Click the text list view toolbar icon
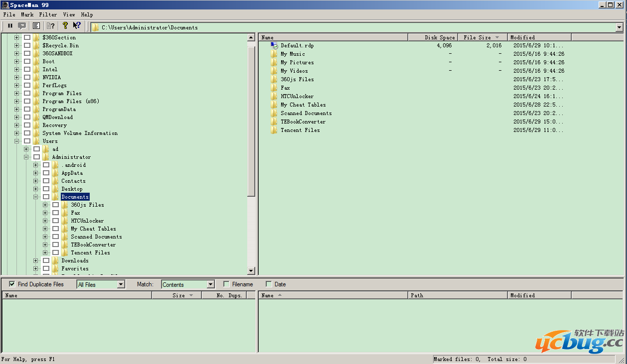The image size is (627, 364). point(36,26)
